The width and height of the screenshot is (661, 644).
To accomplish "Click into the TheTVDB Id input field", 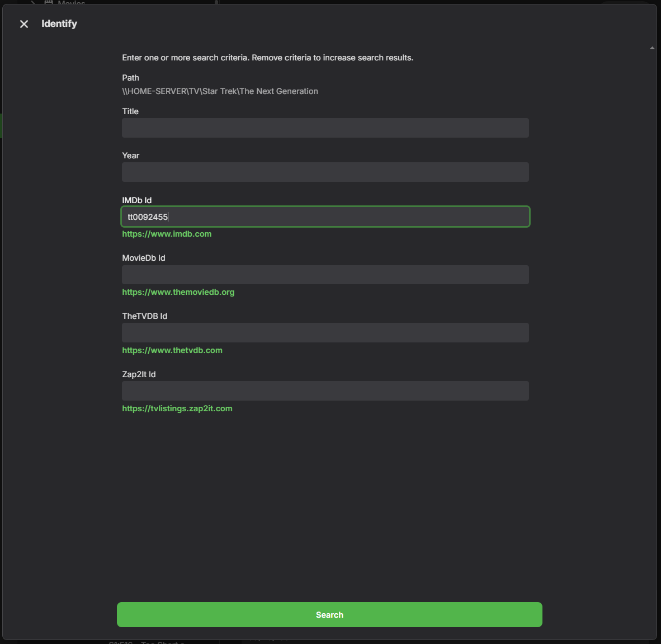I will [x=325, y=333].
